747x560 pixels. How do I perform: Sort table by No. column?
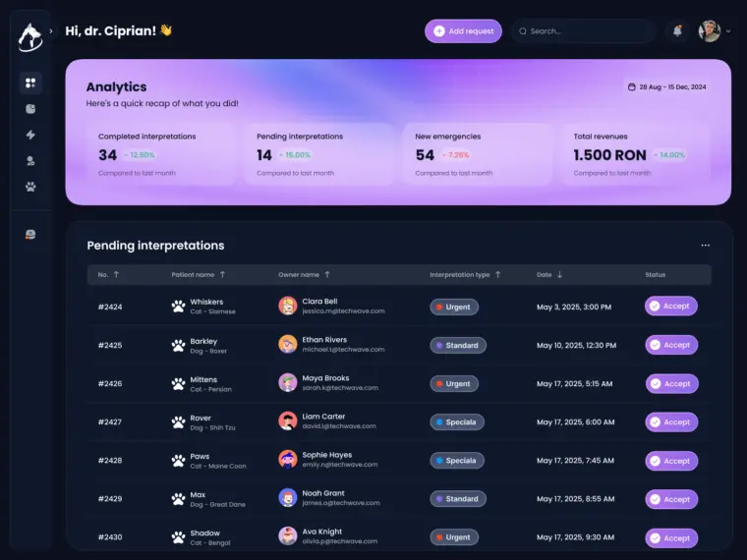point(108,275)
